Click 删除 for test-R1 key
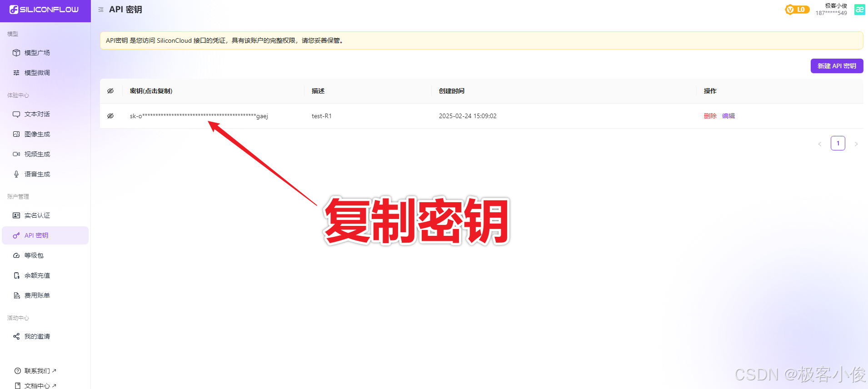 (710, 116)
